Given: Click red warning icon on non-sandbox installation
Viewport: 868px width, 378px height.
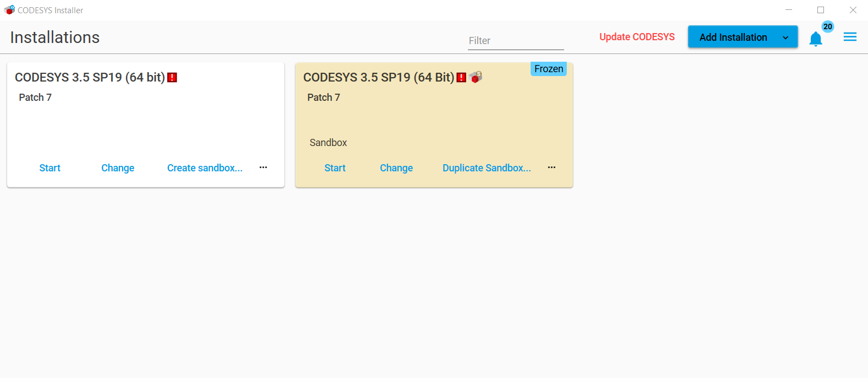Looking at the screenshot, I should (x=172, y=78).
